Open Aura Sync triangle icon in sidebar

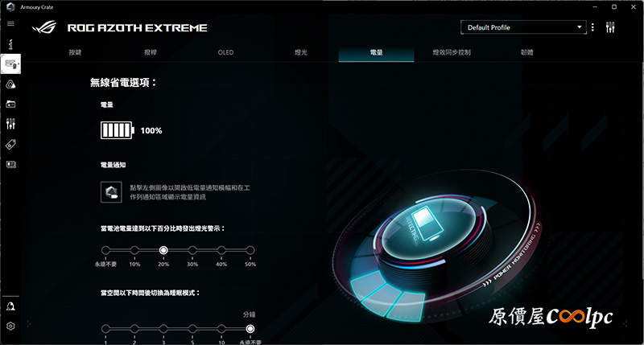(x=10, y=84)
